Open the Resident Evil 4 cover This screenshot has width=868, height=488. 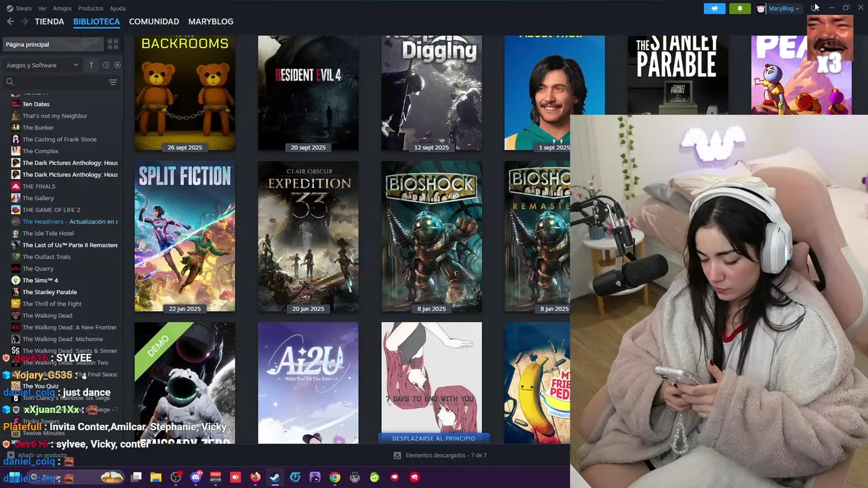(x=308, y=93)
